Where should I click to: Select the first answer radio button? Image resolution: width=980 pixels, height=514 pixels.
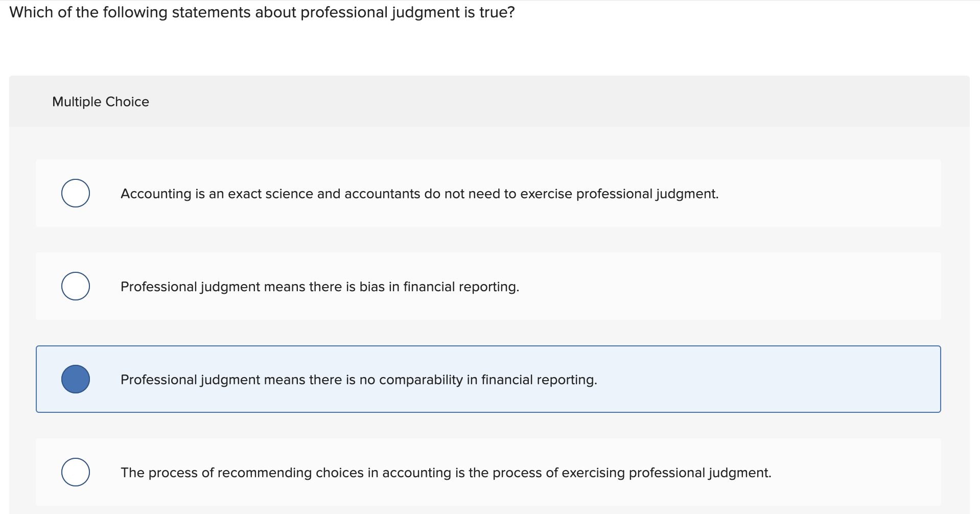click(x=75, y=193)
